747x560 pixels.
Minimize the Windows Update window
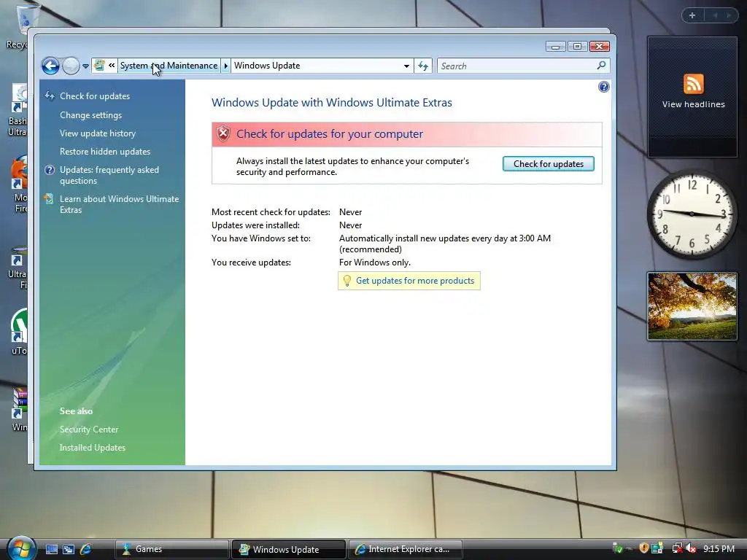pyautogui.click(x=556, y=46)
